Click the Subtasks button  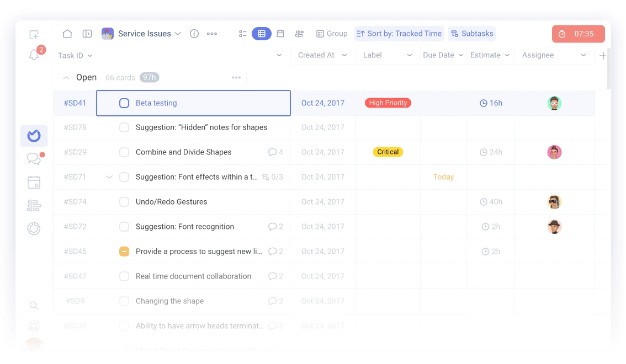[x=472, y=34]
